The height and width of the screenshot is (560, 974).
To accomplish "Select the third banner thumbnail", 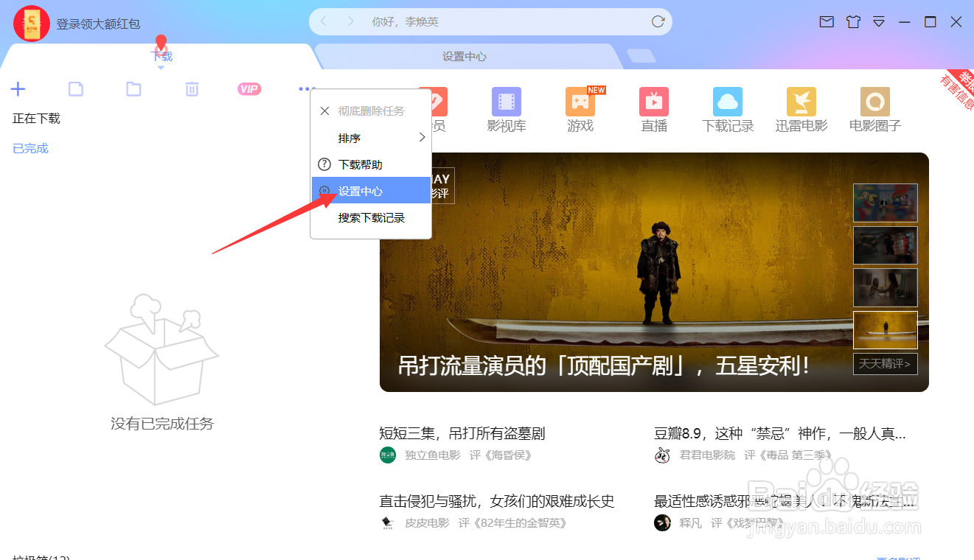I will point(886,287).
